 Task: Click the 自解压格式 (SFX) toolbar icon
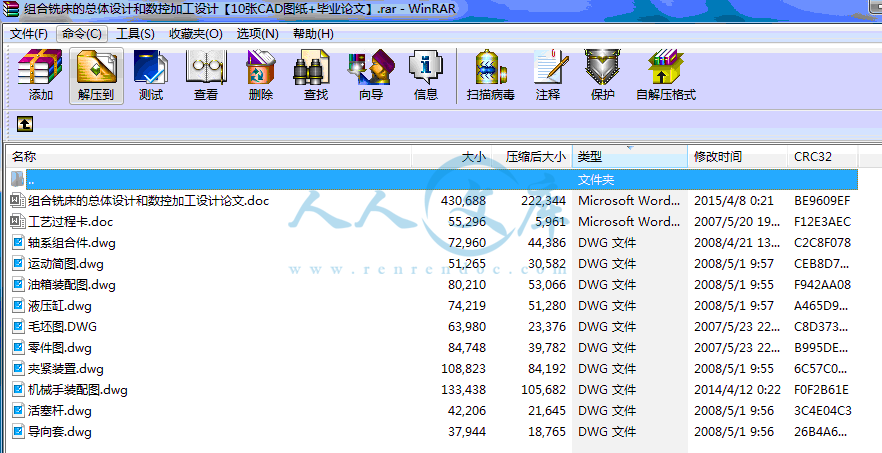[666, 68]
